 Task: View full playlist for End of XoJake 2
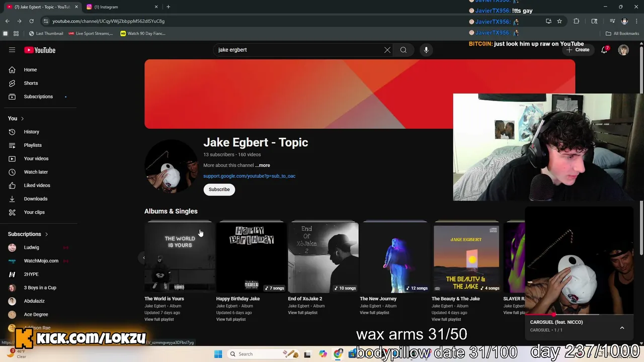[x=303, y=313]
